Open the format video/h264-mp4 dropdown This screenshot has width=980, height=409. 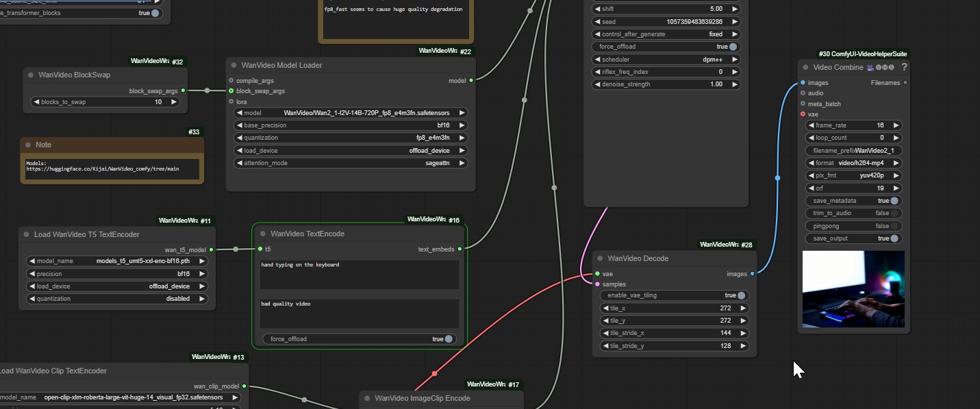pyautogui.click(x=853, y=163)
